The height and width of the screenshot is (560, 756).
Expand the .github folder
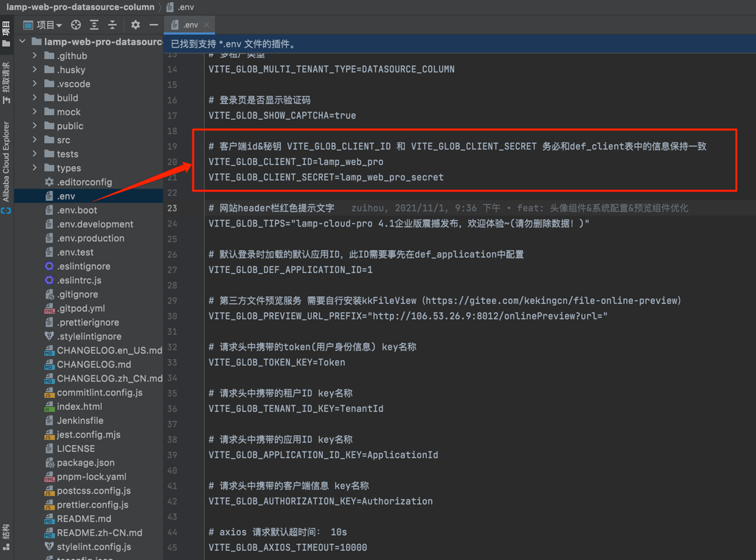click(35, 55)
